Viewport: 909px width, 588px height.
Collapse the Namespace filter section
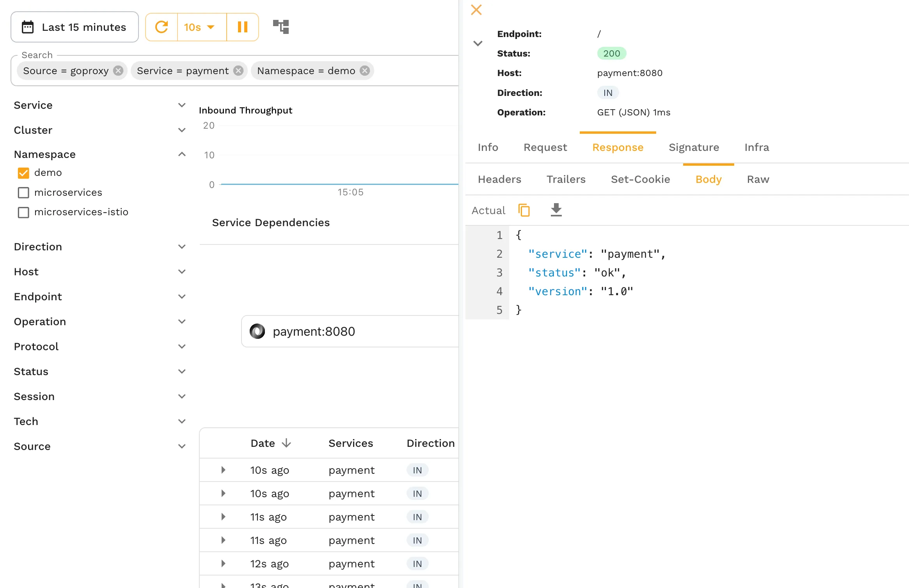181,154
